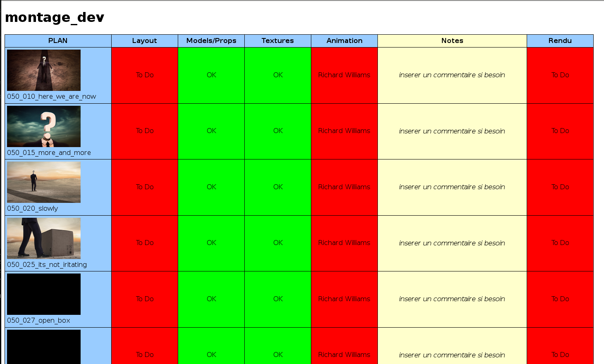Viewport: 604px width, 364px height.
Task: Click plan name 050_025_its_not_iritating
Action: point(47,265)
